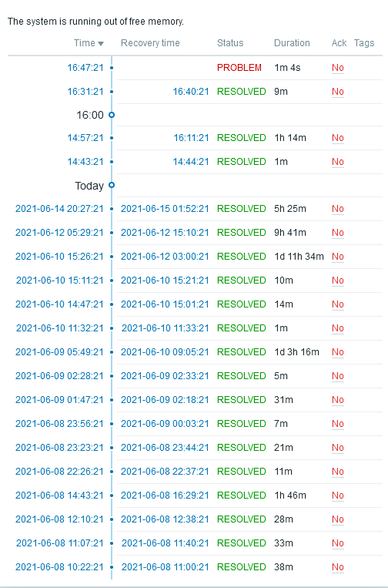Open recovery time 16:40:21 event

tap(191, 92)
